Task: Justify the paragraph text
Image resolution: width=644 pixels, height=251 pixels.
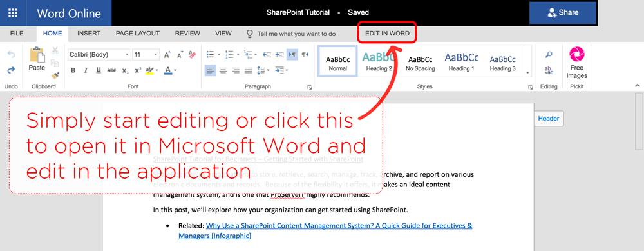Action: tap(249, 70)
